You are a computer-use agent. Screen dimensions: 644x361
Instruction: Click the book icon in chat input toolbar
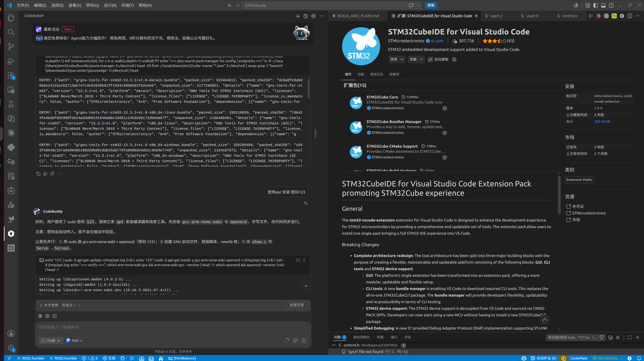55,316
